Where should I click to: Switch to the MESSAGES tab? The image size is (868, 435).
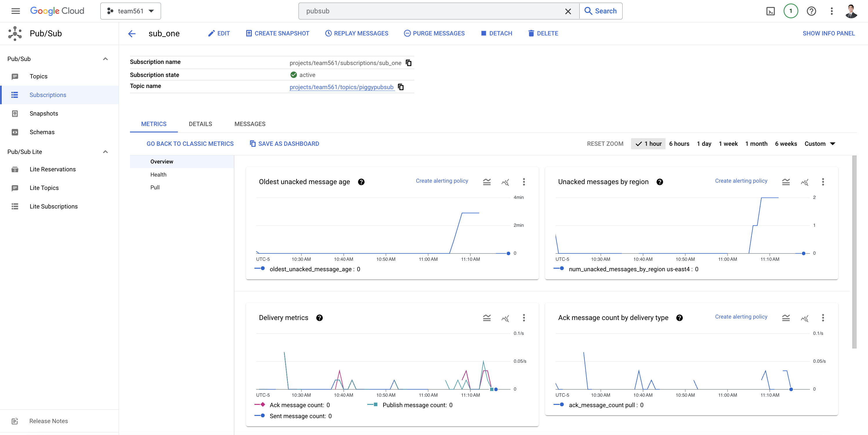250,124
